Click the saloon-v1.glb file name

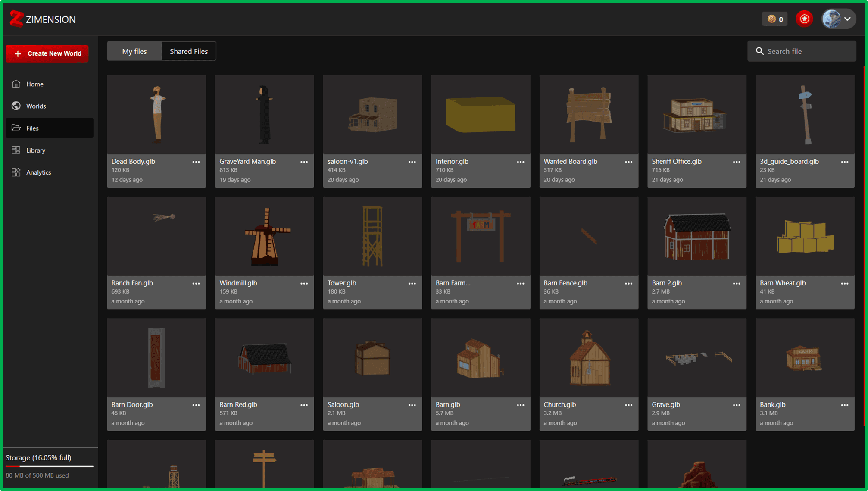[347, 161]
